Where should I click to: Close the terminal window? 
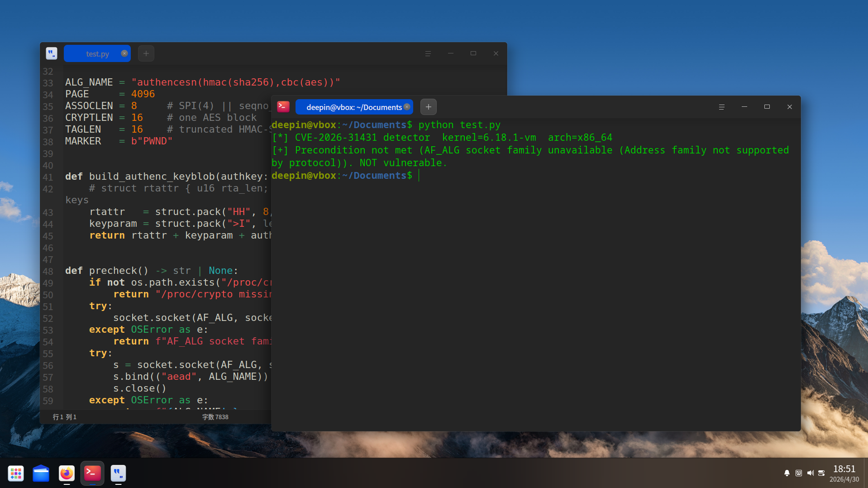coord(790,107)
